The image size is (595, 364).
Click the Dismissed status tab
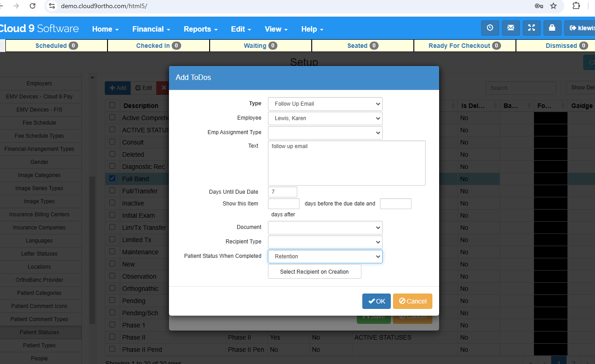(556, 46)
